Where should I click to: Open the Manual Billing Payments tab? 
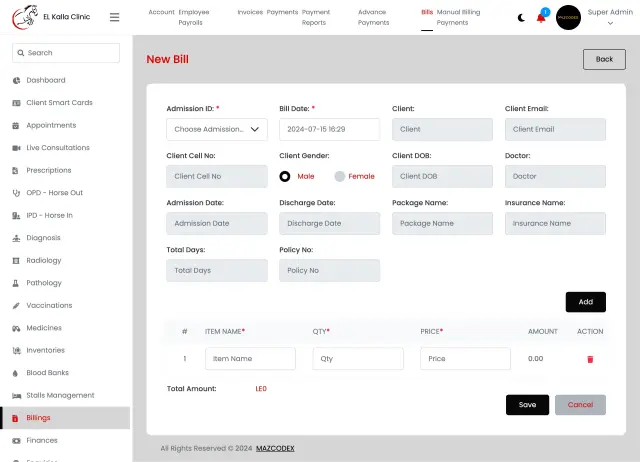click(458, 18)
